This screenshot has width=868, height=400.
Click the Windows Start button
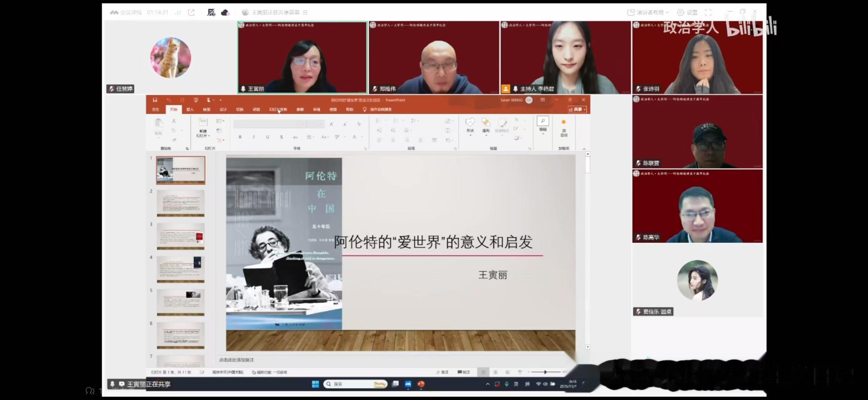click(315, 384)
